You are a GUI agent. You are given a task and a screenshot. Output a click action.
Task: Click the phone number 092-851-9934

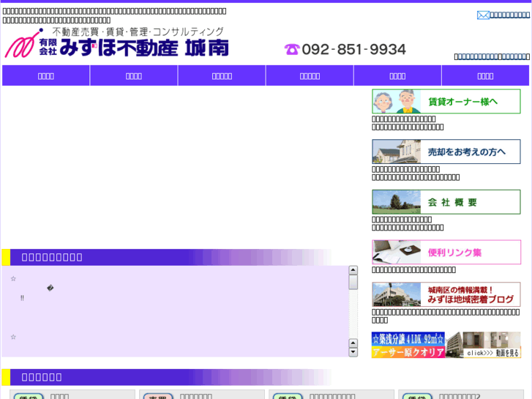click(x=353, y=50)
